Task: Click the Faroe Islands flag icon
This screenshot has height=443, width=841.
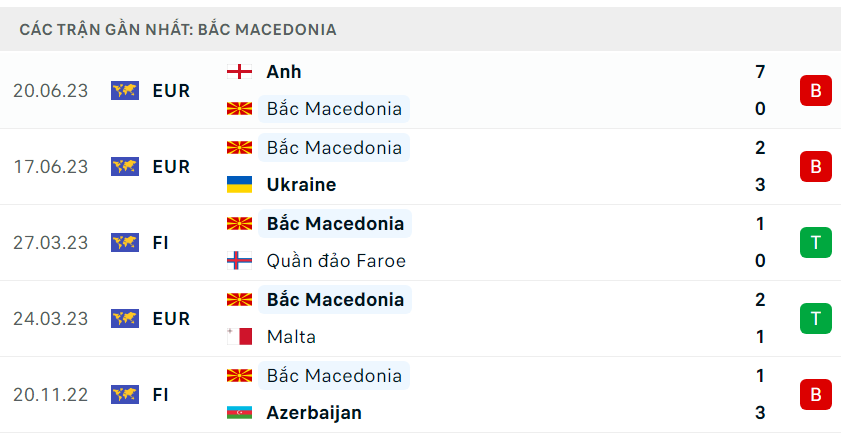Action: (x=239, y=261)
